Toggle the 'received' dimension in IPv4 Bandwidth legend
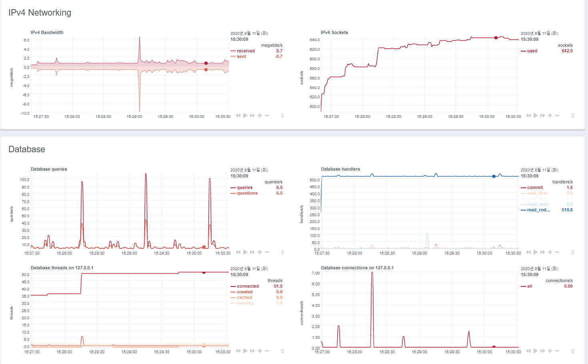Viewport: 588px width, 364px height. [x=245, y=51]
